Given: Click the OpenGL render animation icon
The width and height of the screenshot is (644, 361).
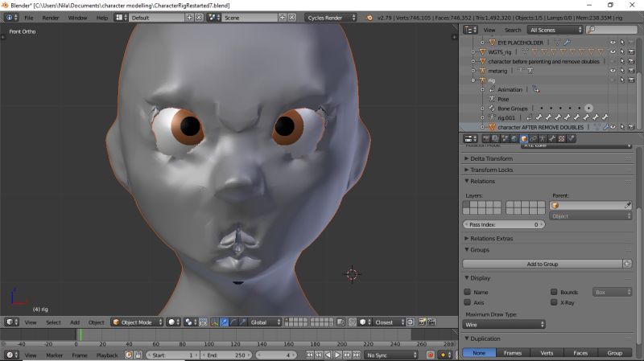Looking at the screenshot, I should pyautogui.click(x=431, y=322).
